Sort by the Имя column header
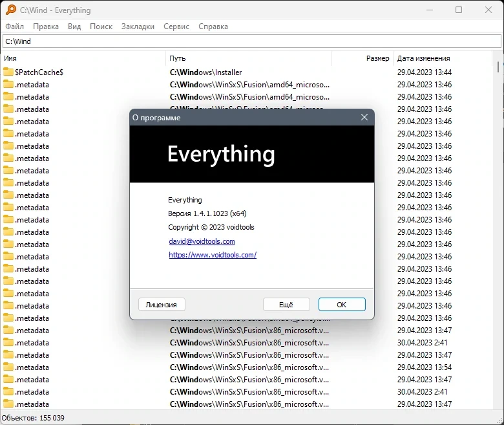This screenshot has height=425, width=504. pos(83,58)
